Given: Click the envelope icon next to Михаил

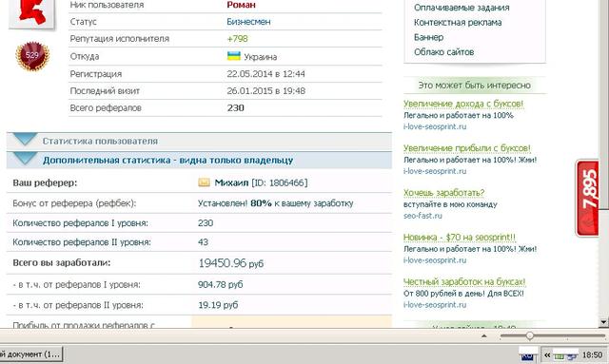Looking at the screenshot, I should [204, 182].
